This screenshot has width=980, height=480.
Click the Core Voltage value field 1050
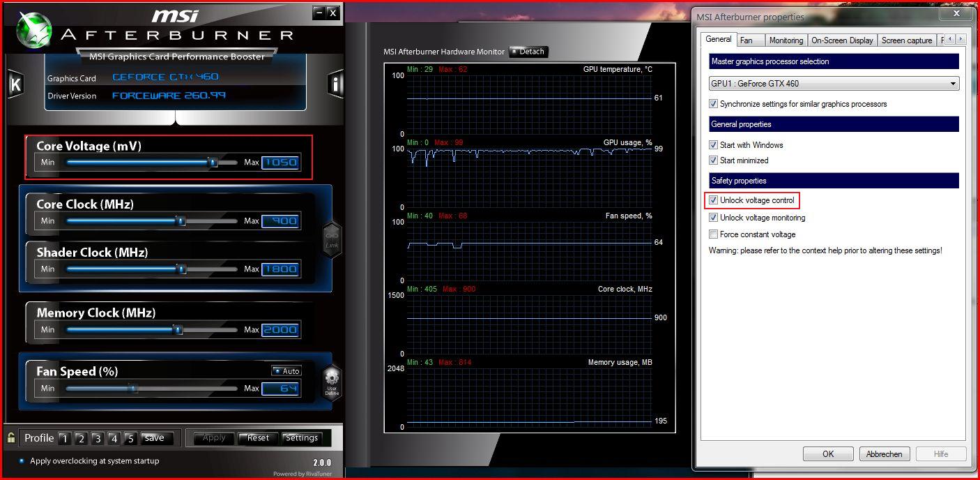click(281, 163)
